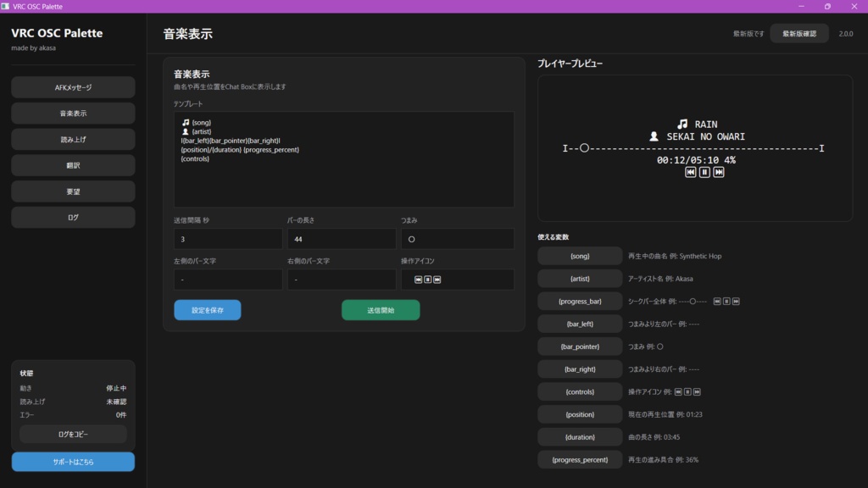
Task: Click the 0件 error count
Action: click(121, 415)
